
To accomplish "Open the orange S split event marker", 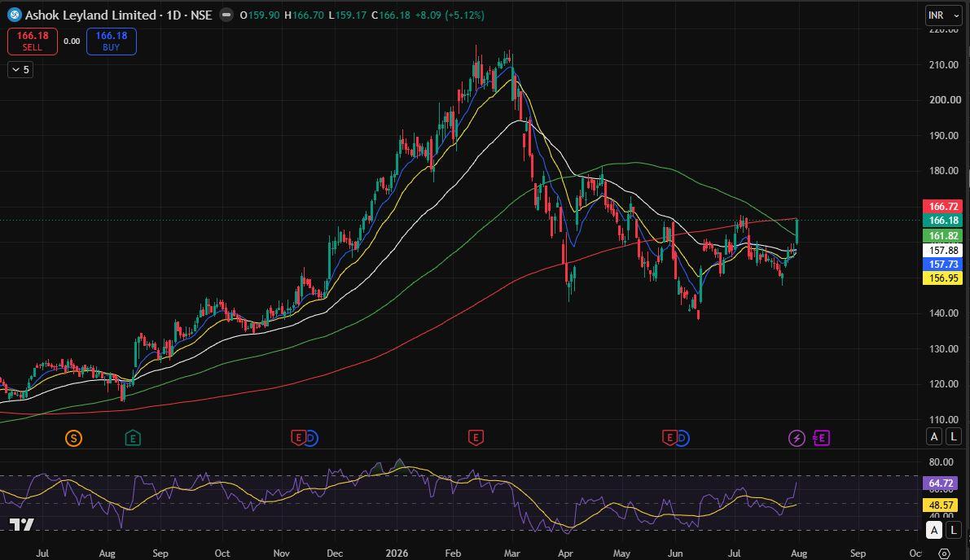I will pyautogui.click(x=73, y=439).
